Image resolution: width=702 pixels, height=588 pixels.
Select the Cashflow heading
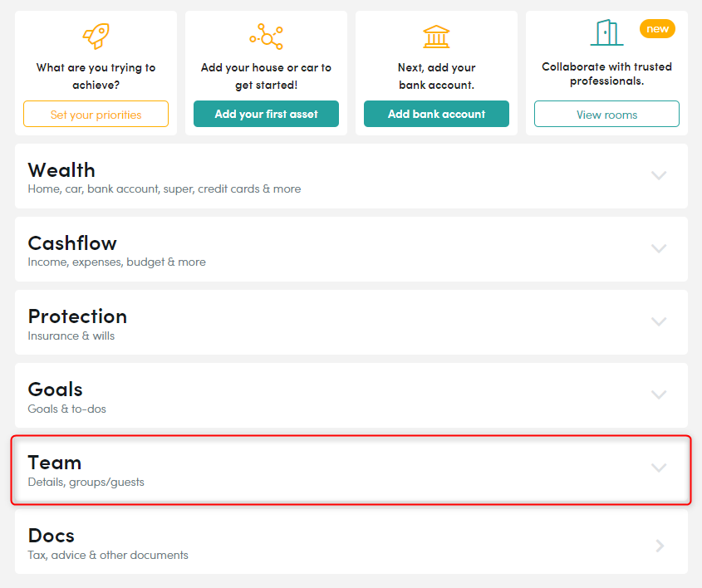72,243
